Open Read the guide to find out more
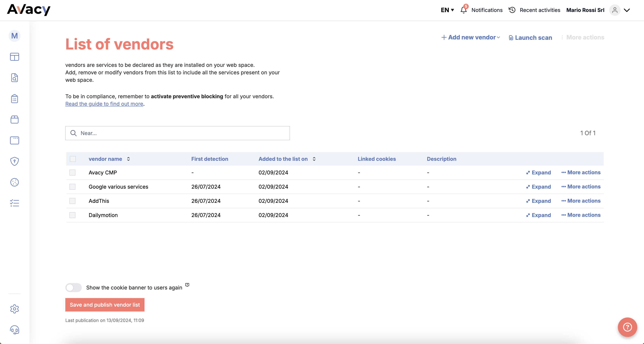Viewport: 644px width, 344px height. click(104, 104)
